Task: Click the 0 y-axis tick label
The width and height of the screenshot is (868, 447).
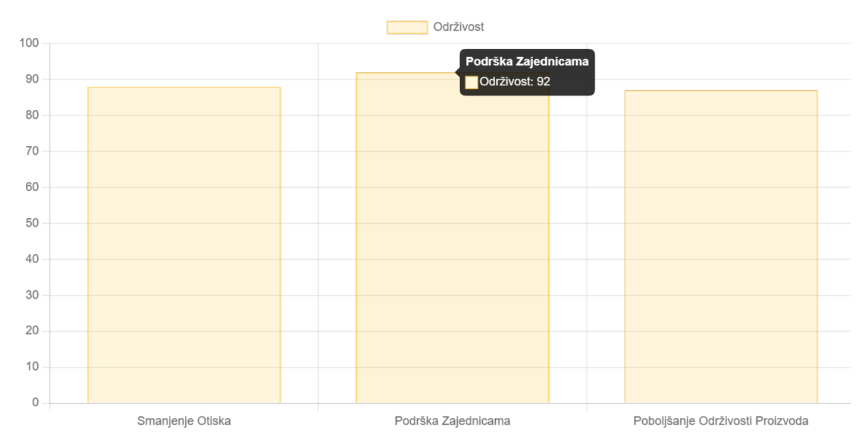Action: (x=37, y=403)
